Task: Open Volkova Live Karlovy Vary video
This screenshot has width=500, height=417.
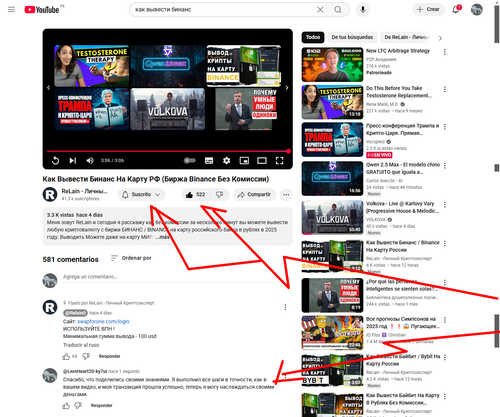Action: click(403, 207)
